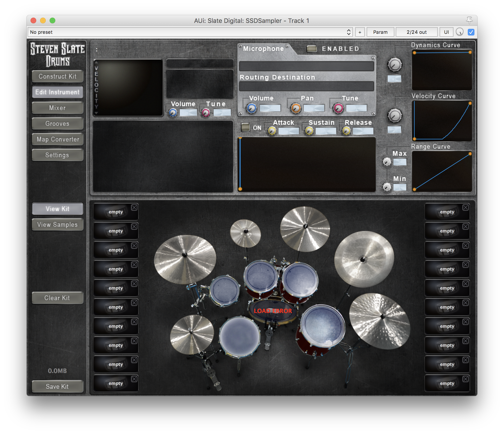Remove the first right empty slot with X
Screen dimensions: 504x434
[465, 207]
